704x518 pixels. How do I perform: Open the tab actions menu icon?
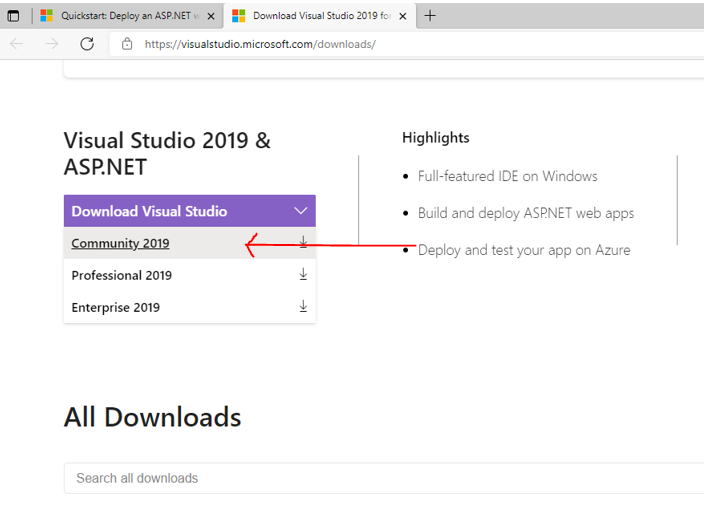[13, 16]
